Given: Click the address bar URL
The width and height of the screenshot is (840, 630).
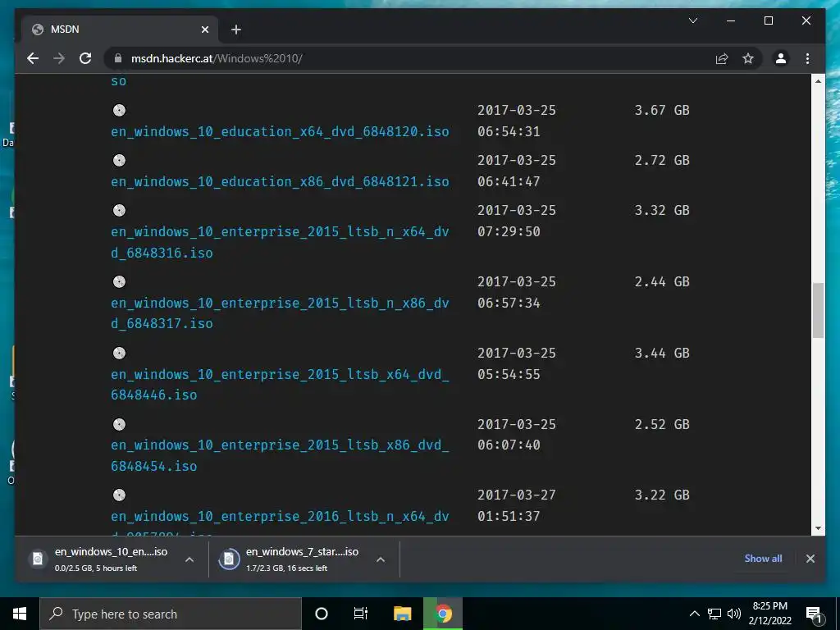Looking at the screenshot, I should [217, 58].
